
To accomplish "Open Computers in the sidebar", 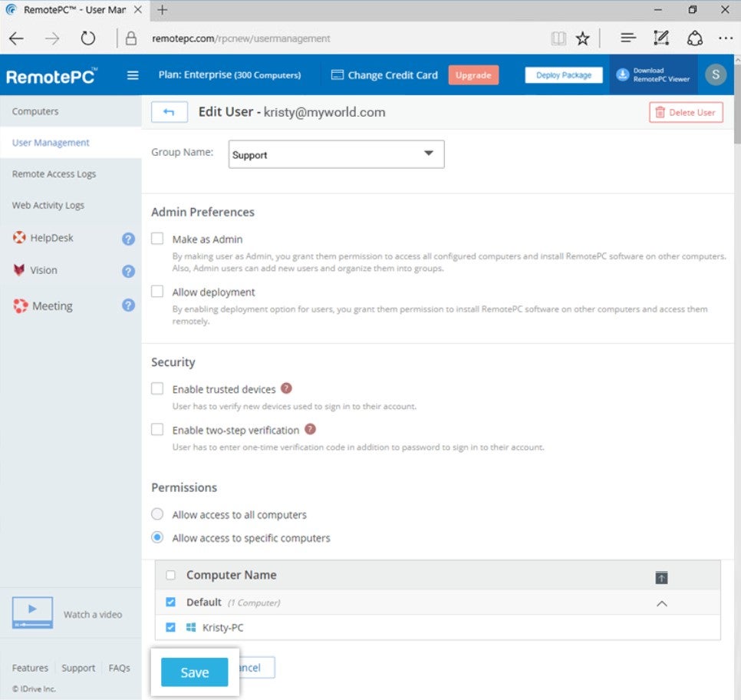I will [35, 111].
